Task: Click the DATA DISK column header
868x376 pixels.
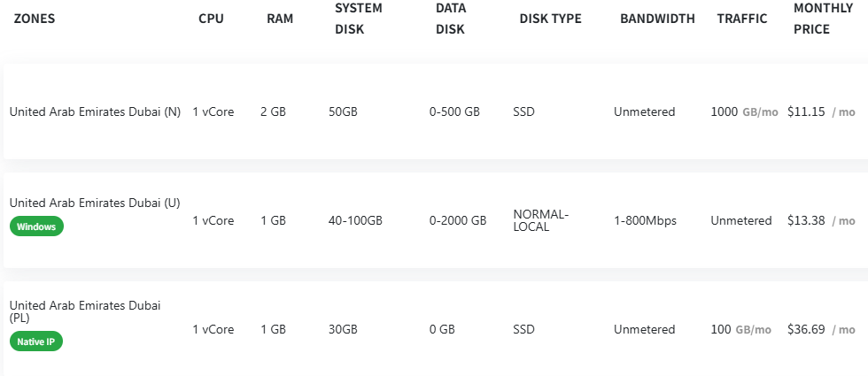Action: pyautogui.click(x=451, y=19)
